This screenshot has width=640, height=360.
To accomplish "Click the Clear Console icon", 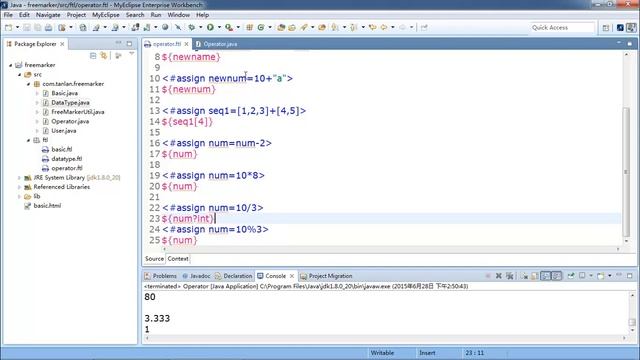I will click(x=524, y=276).
